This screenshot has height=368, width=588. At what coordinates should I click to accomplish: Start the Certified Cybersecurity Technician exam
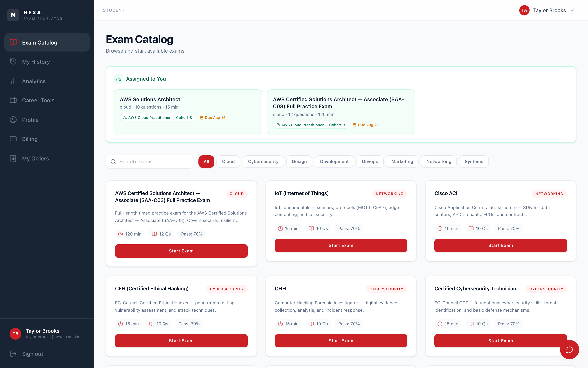tap(501, 341)
